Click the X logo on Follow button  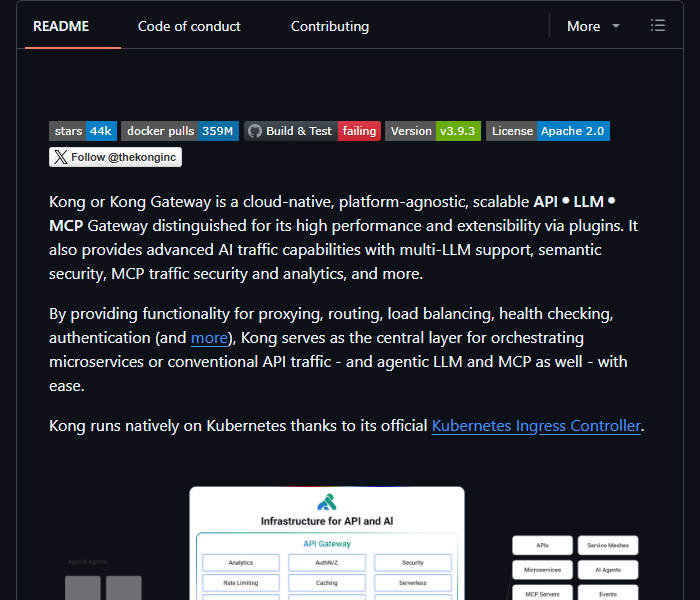click(x=61, y=157)
